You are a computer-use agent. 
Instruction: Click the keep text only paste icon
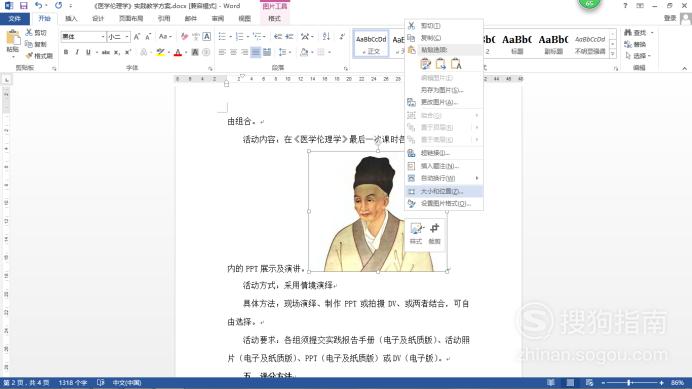[x=456, y=64]
